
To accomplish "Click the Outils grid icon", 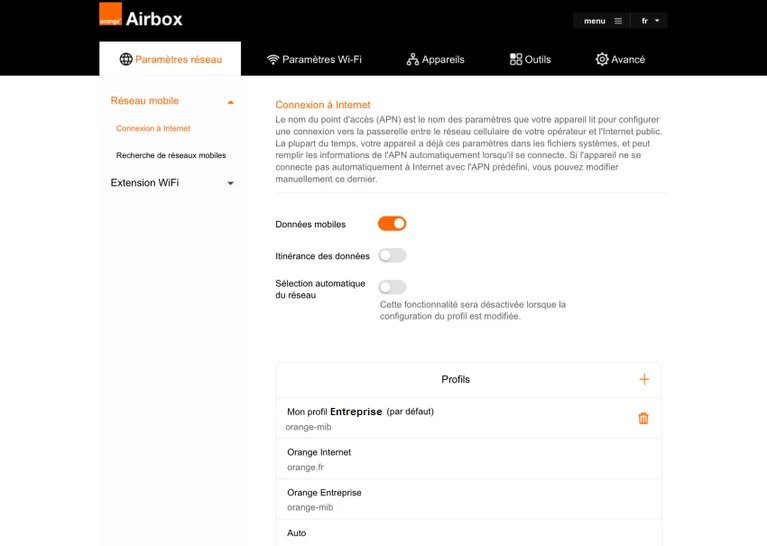I will (516, 59).
